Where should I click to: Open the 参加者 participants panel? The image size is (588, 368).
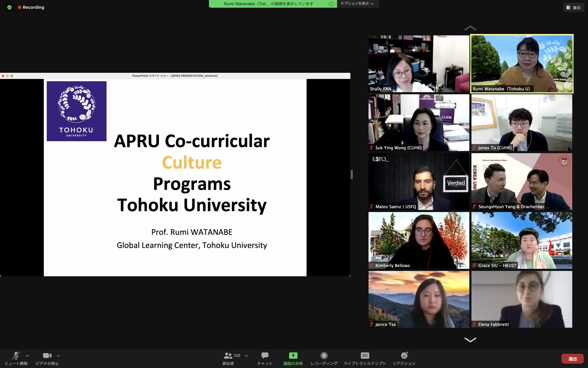coord(228,359)
